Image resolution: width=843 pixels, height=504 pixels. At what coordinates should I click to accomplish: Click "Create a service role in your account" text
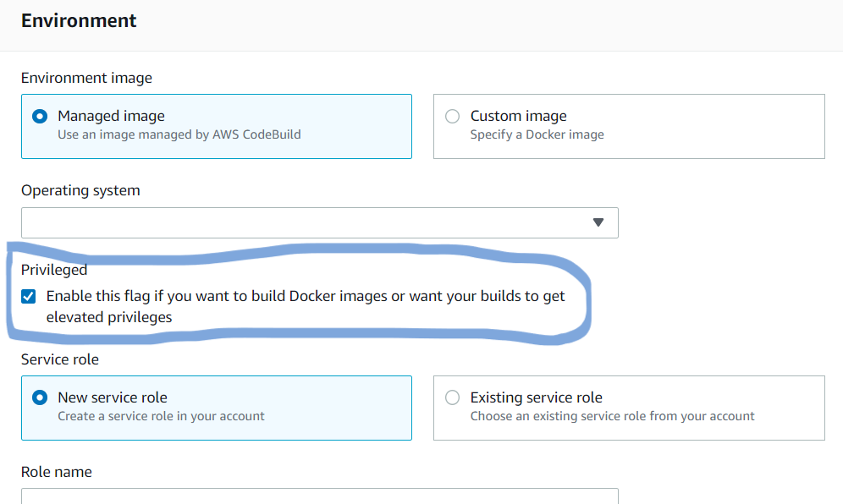[160, 416]
